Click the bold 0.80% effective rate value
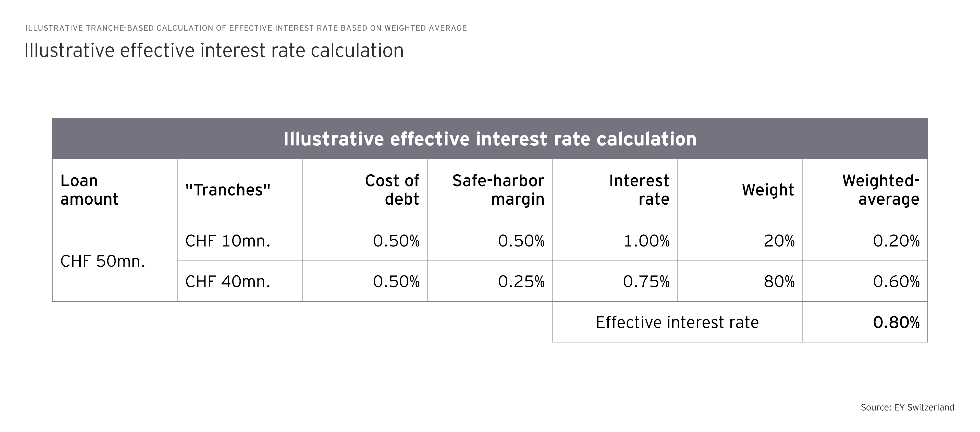This screenshot has height=432, width=980. [896, 323]
